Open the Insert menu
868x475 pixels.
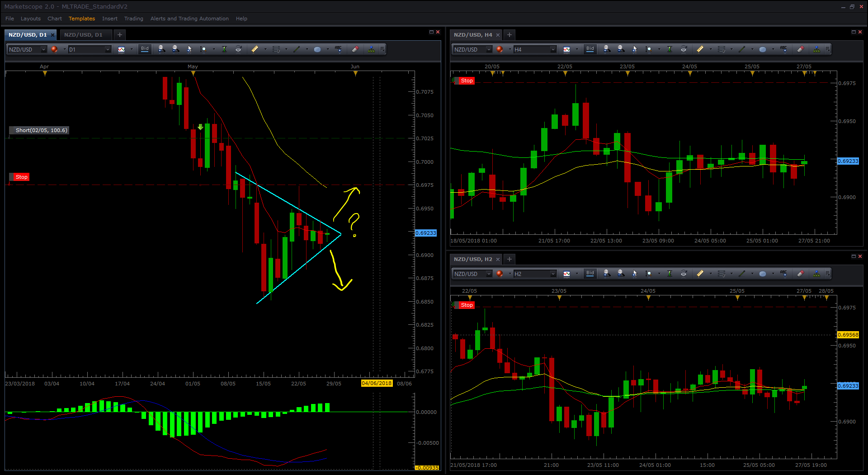pyautogui.click(x=110, y=19)
